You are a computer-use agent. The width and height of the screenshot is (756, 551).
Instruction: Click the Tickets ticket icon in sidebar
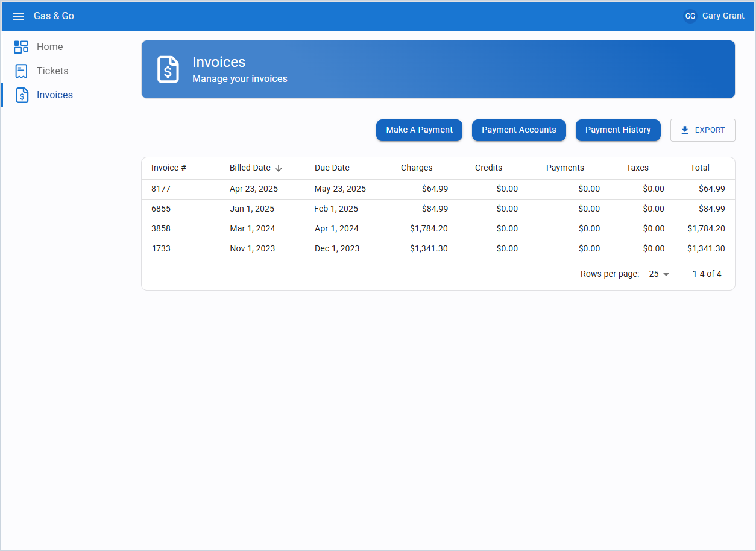[x=22, y=71]
